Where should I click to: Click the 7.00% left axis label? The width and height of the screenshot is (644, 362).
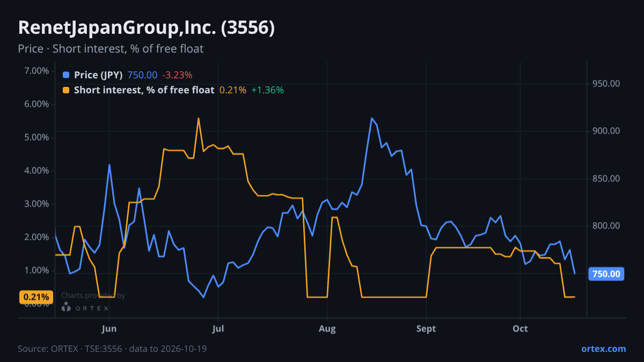point(36,71)
